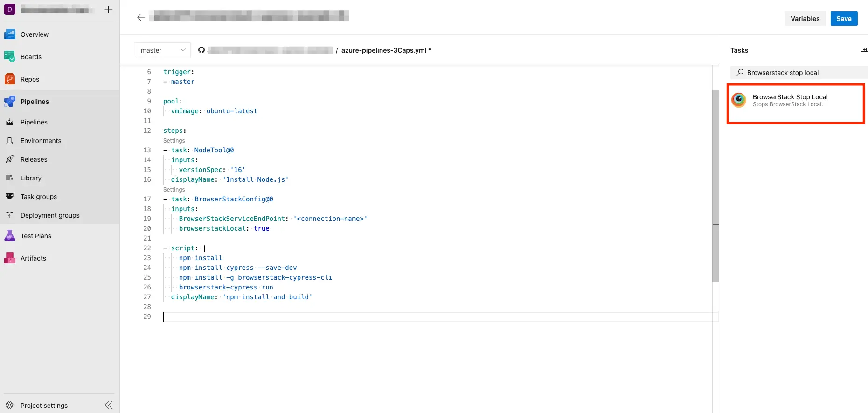Click the Save button

(843, 19)
